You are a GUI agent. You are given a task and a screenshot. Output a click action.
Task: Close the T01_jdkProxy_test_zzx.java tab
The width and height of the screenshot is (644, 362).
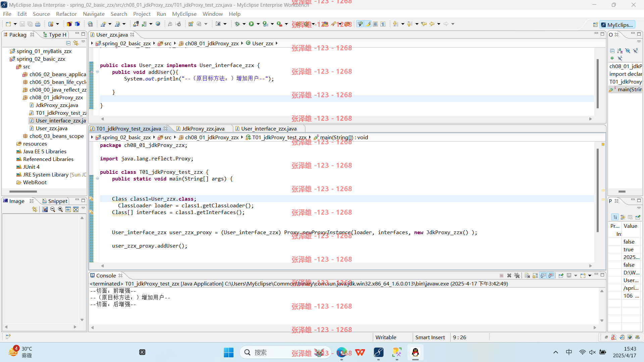[165, 128]
